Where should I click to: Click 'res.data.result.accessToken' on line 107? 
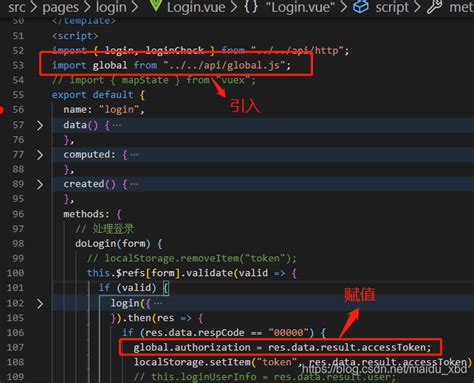point(347,347)
